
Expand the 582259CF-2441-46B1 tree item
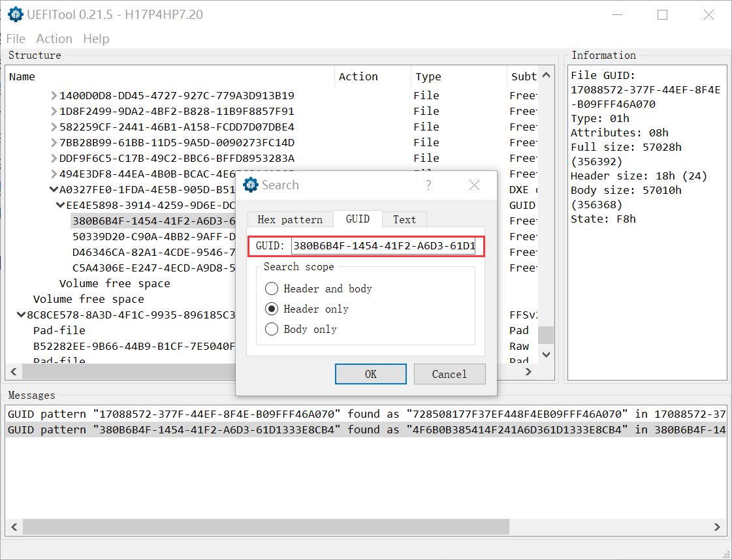click(54, 127)
